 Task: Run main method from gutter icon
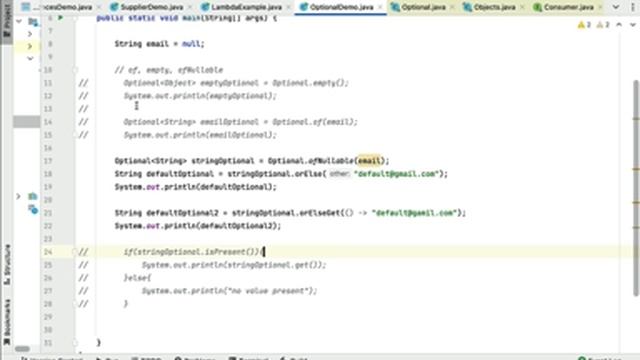pyautogui.click(x=60, y=18)
